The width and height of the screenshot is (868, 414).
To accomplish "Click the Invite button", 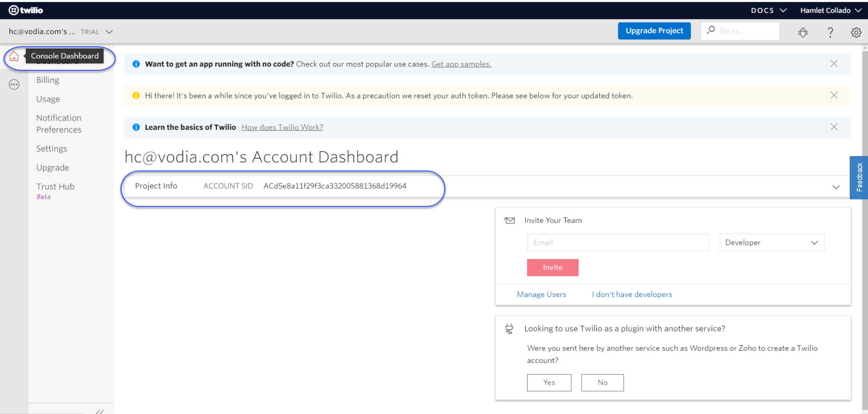I will pos(552,268).
